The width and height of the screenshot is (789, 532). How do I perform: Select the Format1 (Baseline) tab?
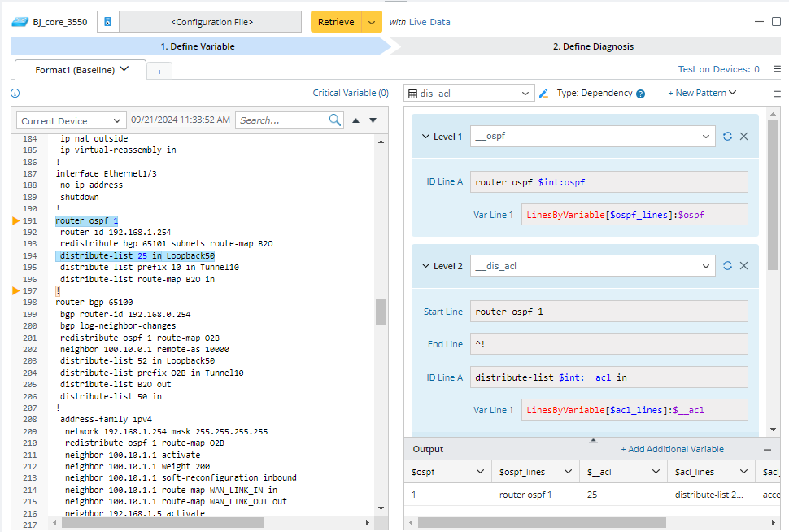tap(81, 70)
